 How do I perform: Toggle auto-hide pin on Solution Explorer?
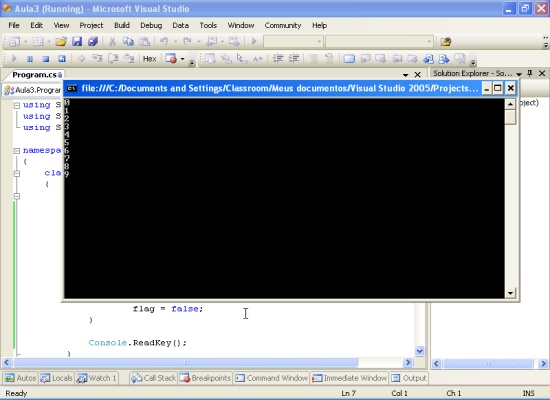(530, 73)
